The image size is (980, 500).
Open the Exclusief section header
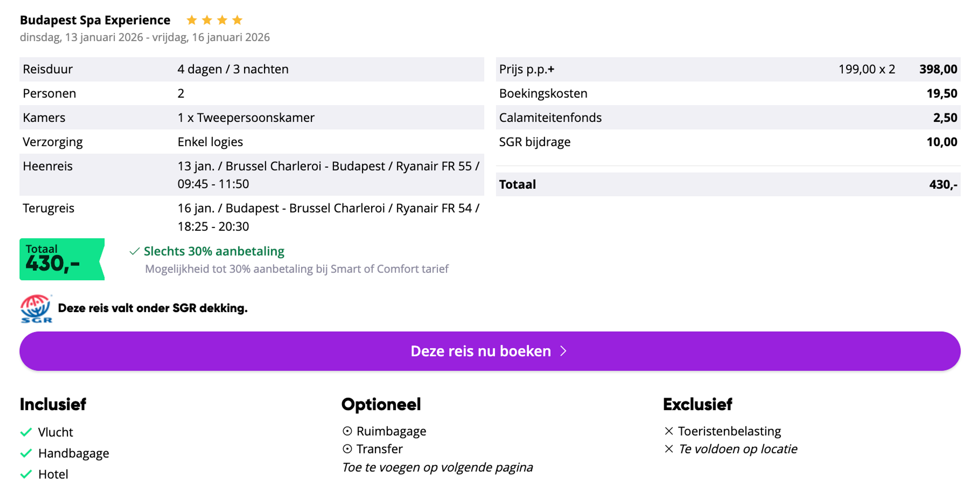point(697,404)
